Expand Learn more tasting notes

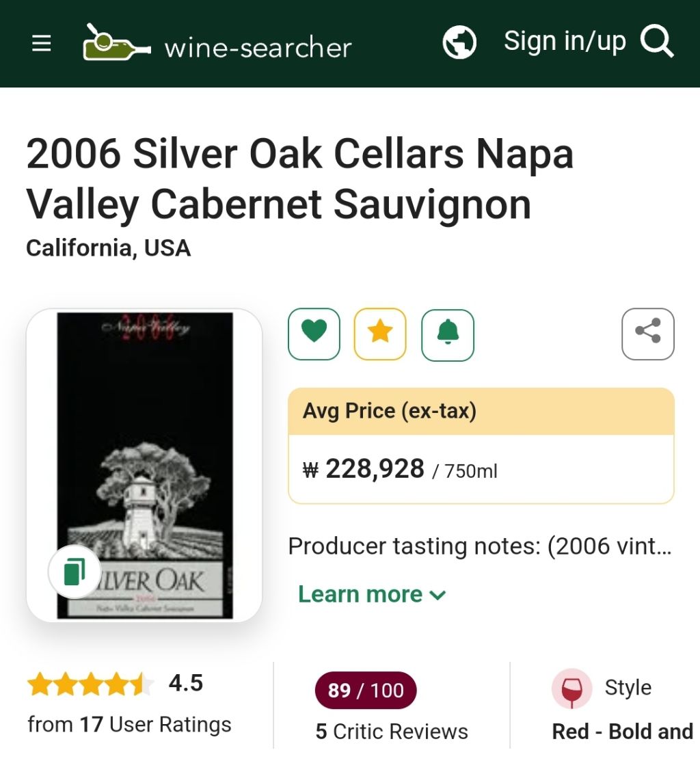[x=360, y=594]
